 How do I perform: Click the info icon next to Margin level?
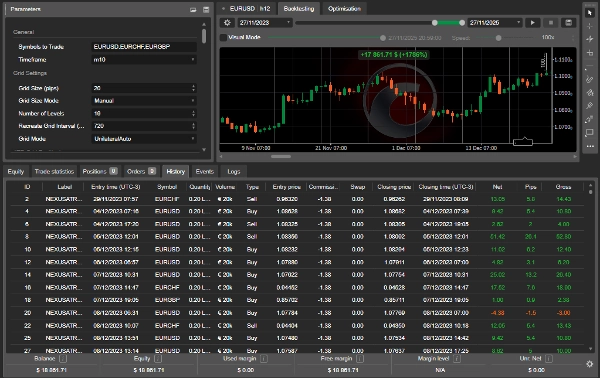pos(457,358)
